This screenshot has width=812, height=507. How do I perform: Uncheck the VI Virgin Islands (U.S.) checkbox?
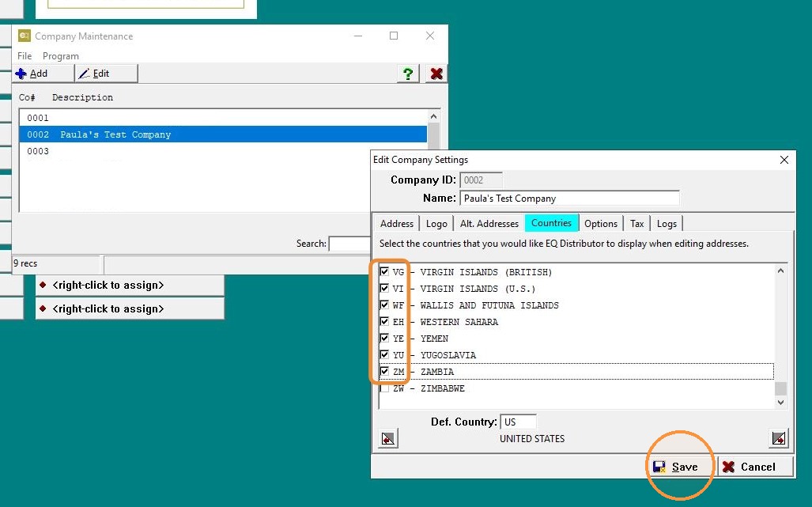pyautogui.click(x=384, y=288)
